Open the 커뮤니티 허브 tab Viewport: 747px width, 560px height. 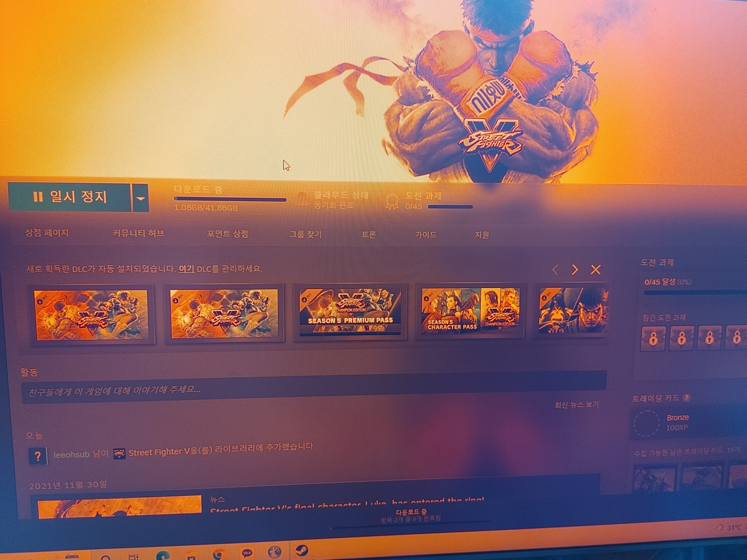138,234
